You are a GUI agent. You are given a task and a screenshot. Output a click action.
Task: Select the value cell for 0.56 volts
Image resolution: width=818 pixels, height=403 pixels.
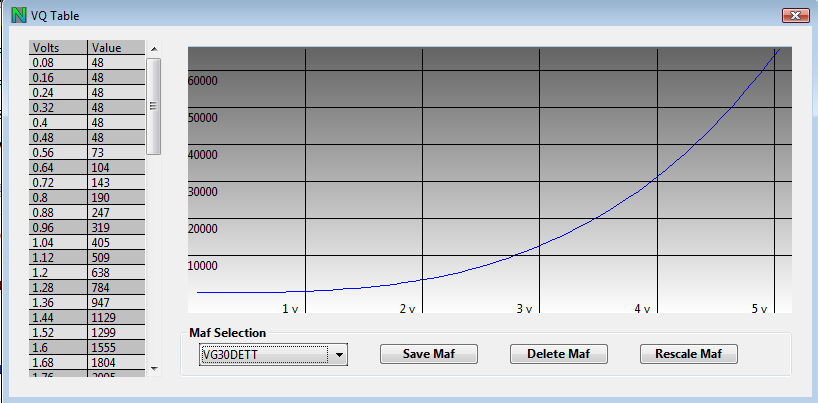(x=116, y=152)
